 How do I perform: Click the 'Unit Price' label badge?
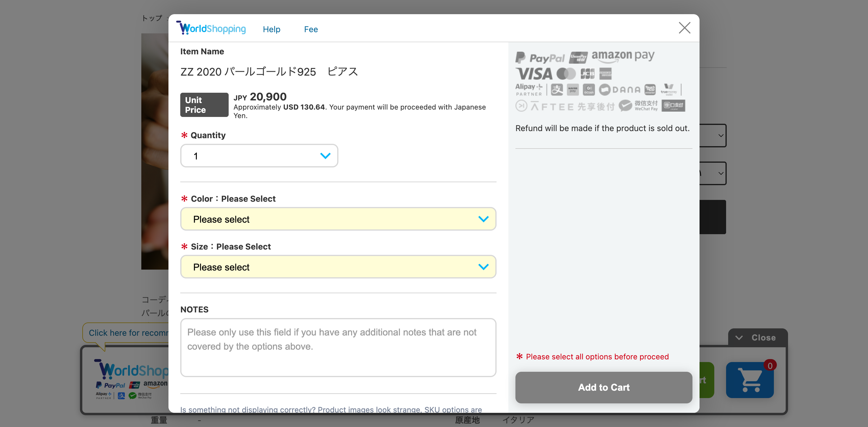coord(204,105)
